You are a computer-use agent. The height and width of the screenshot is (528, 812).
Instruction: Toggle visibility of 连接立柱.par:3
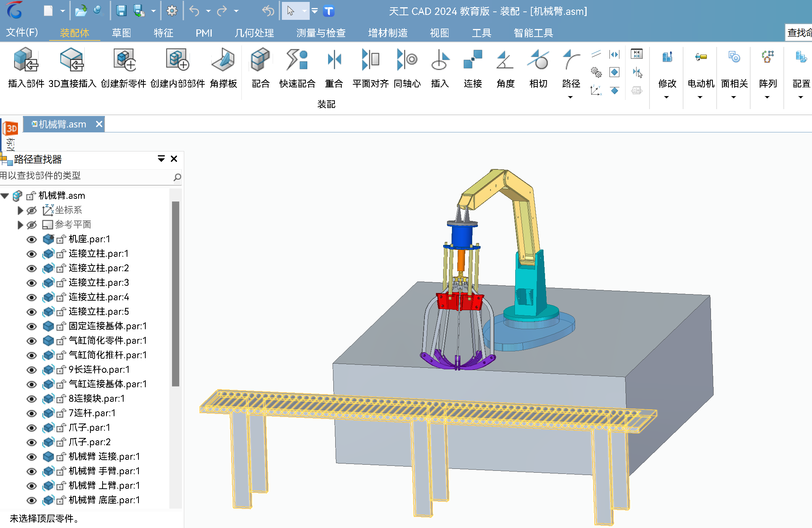coord(32,283)
